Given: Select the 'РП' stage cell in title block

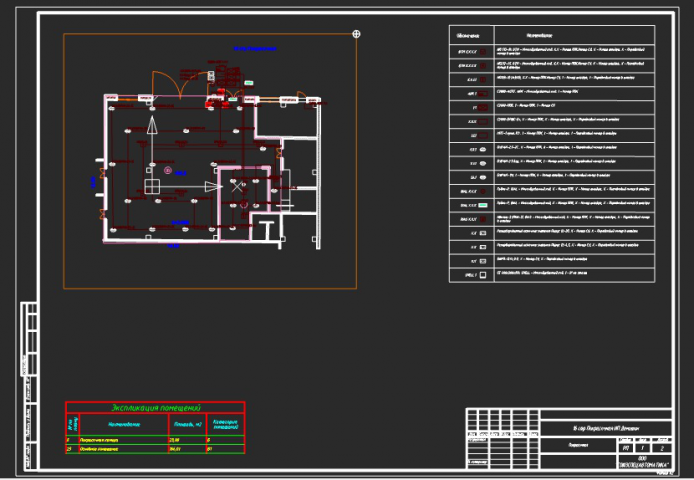Looking at the screenshot, I should click(x=625, y=448).
